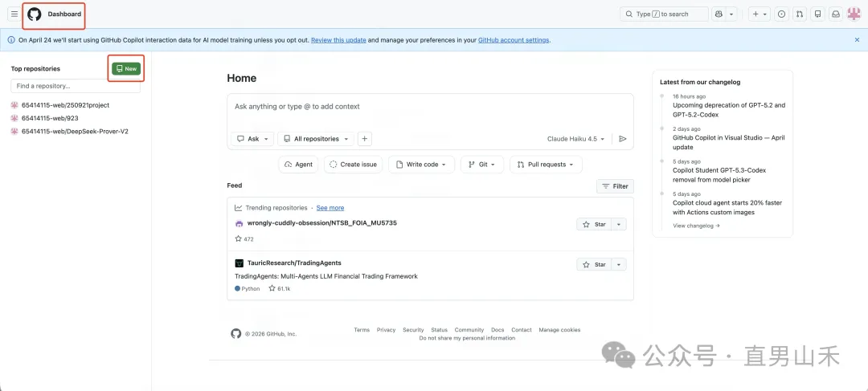This screenshot has width=868, height=391.
Task: Click the 61.1k star count
Action: click(x=280, y=289)
